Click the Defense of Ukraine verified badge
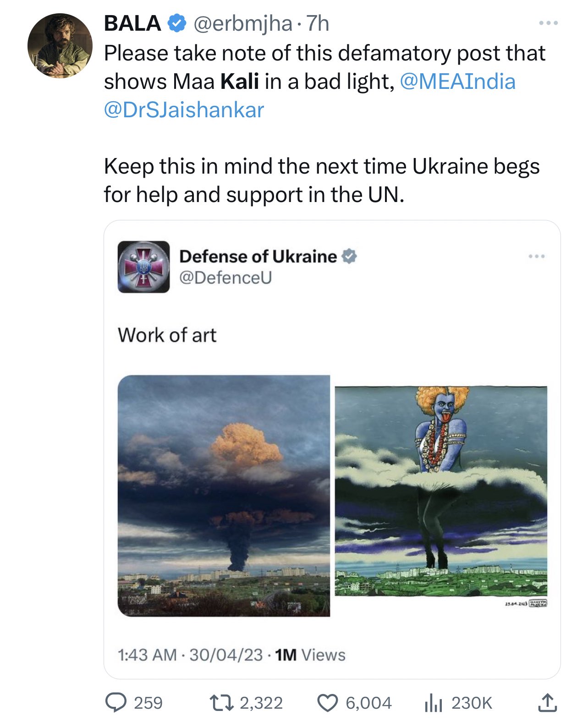Screen dimensions: 588x727 tap(349, 256)
